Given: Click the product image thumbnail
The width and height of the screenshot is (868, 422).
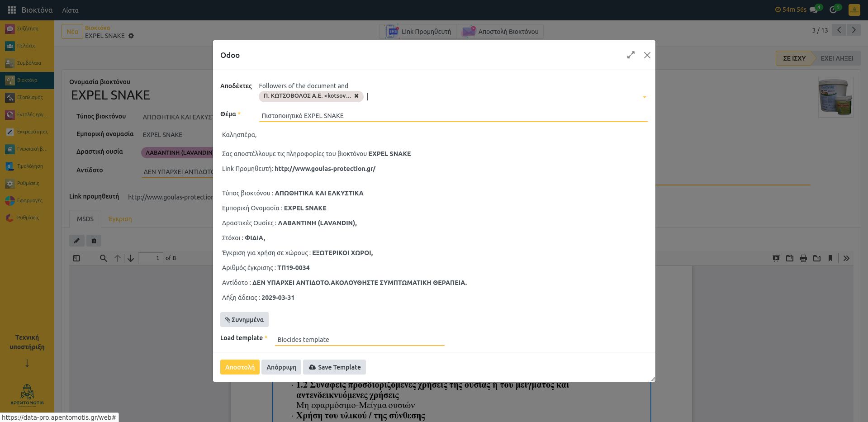Looking at the screenshot, I should (835, 97).
